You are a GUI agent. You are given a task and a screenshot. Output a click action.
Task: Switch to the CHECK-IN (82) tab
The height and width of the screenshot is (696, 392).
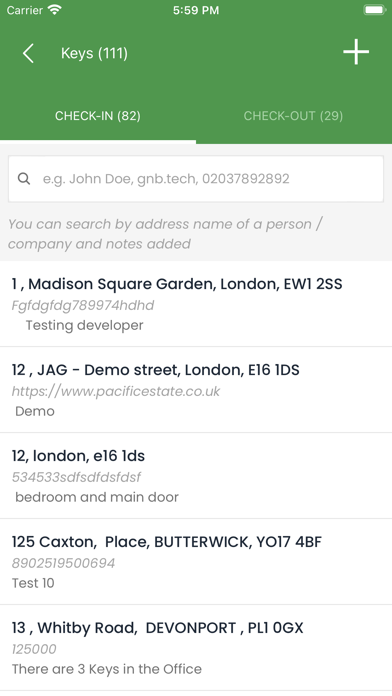click(98, 116)
